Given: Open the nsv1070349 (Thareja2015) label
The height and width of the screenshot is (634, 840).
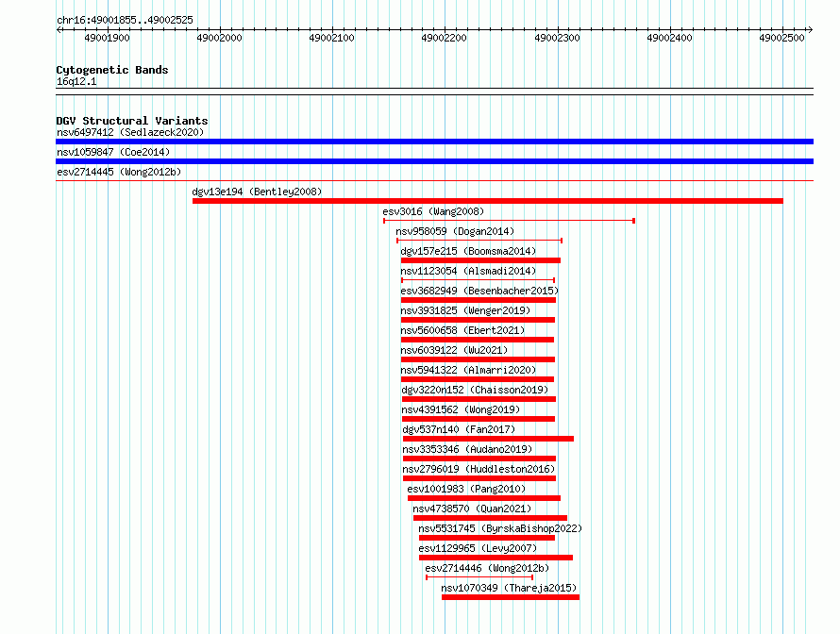Looking at the screenshot, I should (509, 588).
